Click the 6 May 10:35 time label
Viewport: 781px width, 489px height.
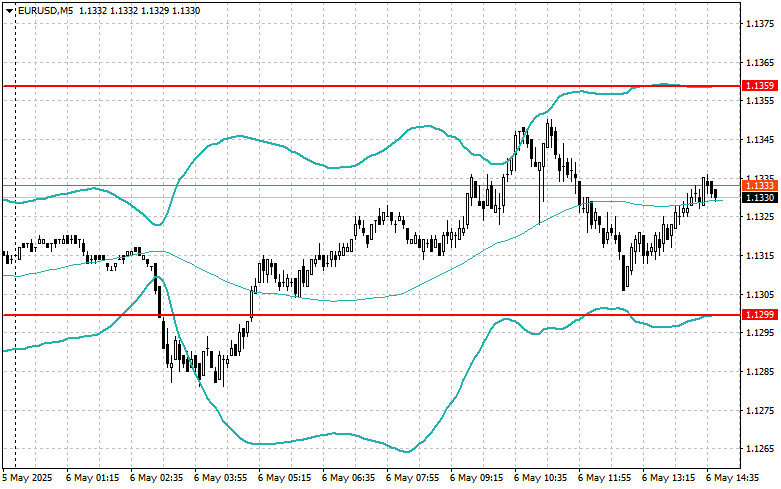541,478
